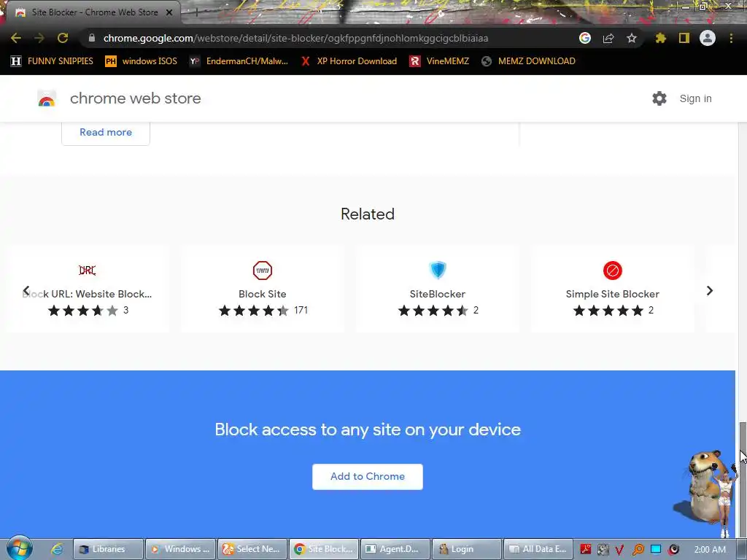Screen dimensions: 747x560
Task: Show next related extensions with the right arrow
Action: point(709,290)
